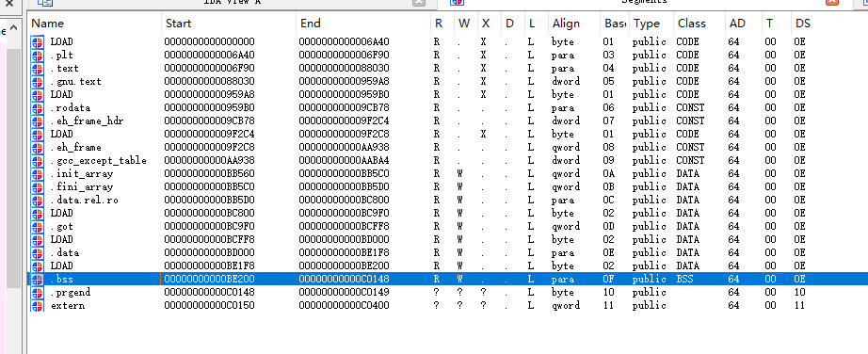Click the segment icon beside .eh_frame row
Image resolution: width=868 pixels, height=354 pixels.
(x=37, y=148)
